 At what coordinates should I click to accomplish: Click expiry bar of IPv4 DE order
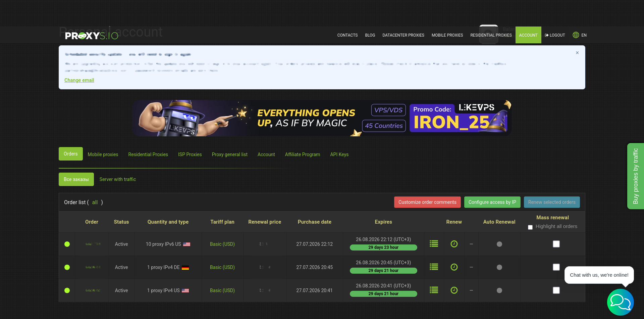[x=383, y=271]
